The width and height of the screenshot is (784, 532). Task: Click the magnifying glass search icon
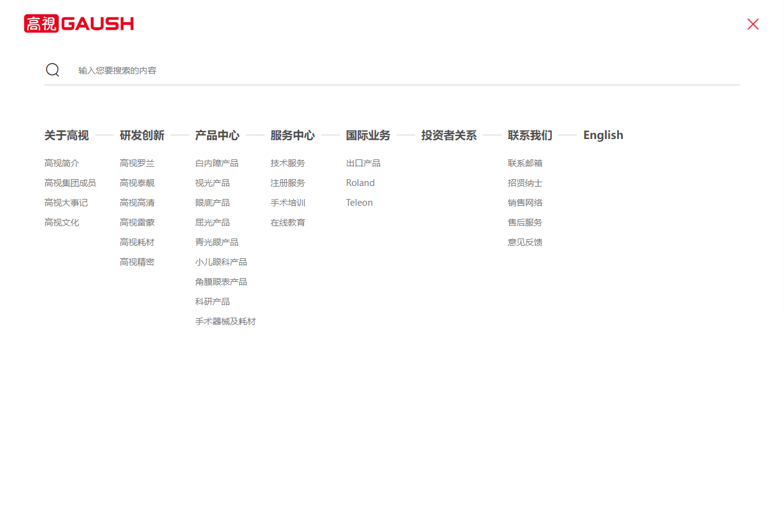click(53, 70)
